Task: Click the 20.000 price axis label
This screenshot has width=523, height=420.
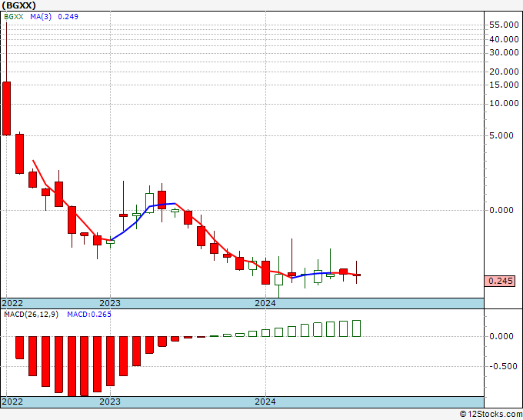Action: 504,72
